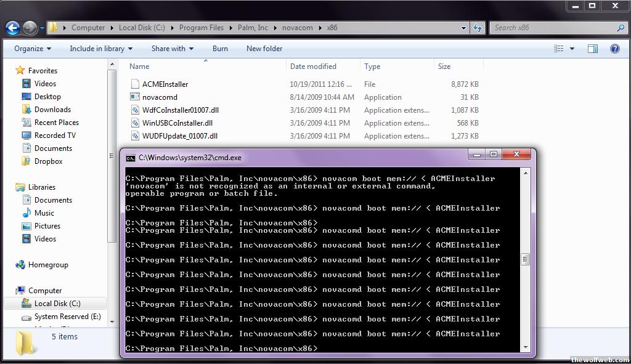
Task: Select Local Disk (C:) in navigation tree
Action: [x=57, y=304]
